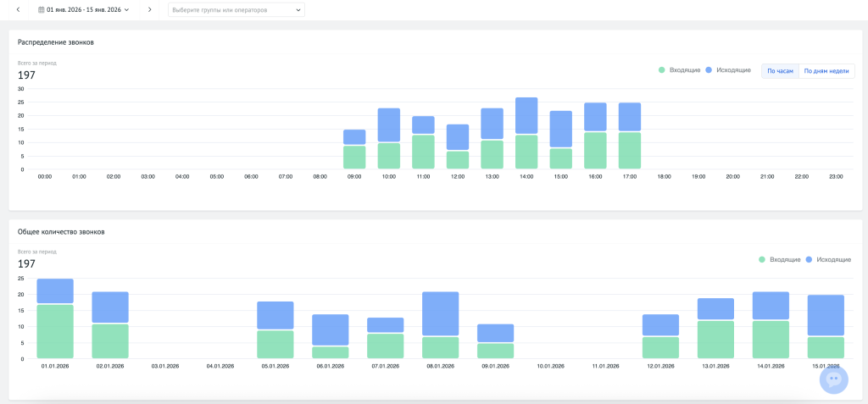The image size is (868, 404).
Task: Toggle Входящие legend in total calls chart
Action: coord(780,259)
